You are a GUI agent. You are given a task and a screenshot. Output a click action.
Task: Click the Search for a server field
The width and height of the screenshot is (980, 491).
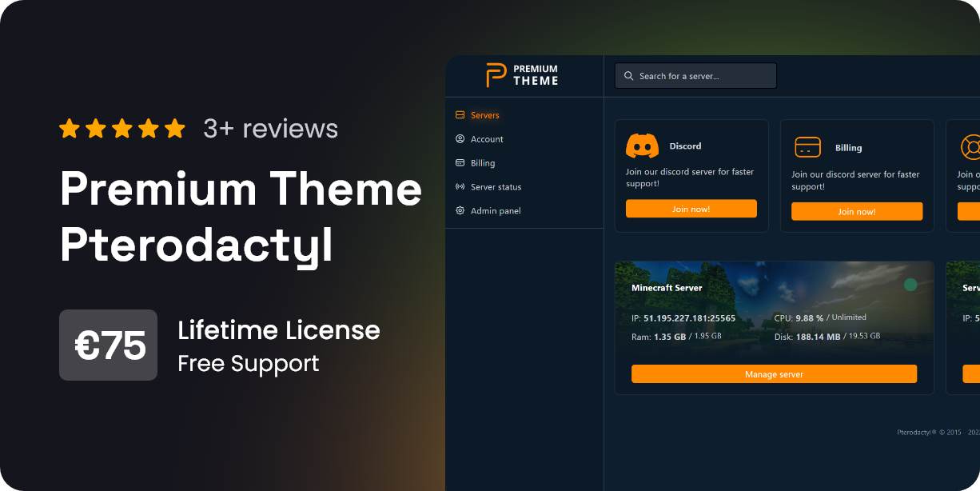(x=695, y=76)
